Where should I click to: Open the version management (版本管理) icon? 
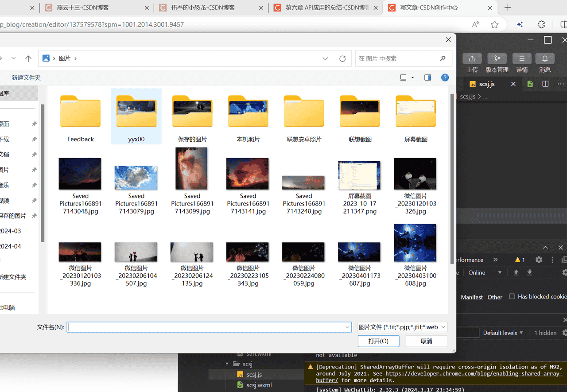497,59
